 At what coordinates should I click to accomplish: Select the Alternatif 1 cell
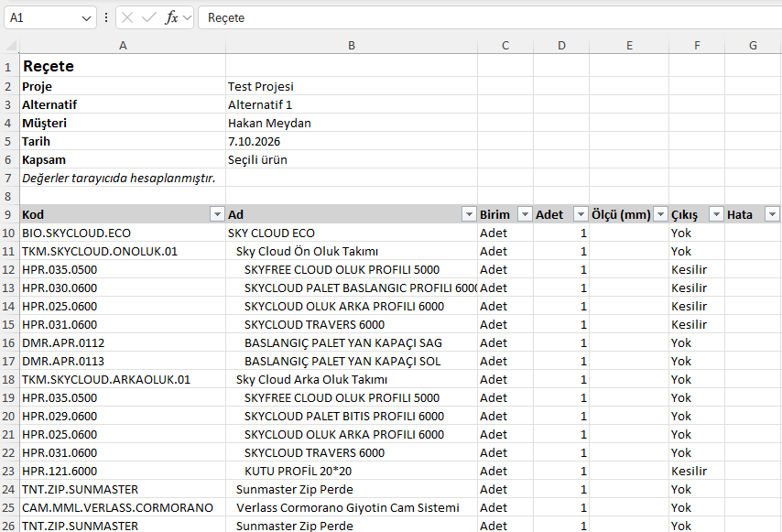click(x=352, y=104)
